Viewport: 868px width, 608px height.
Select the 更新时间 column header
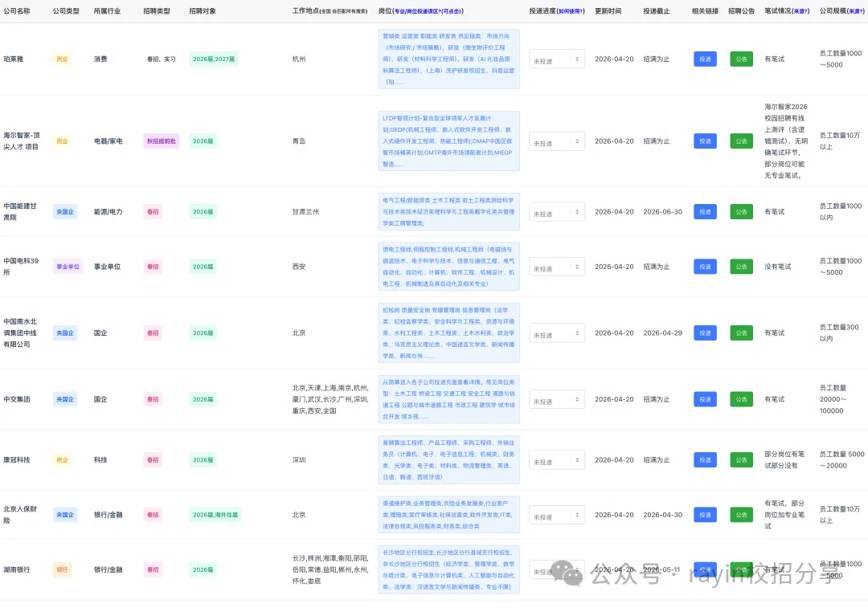[608, 11]
